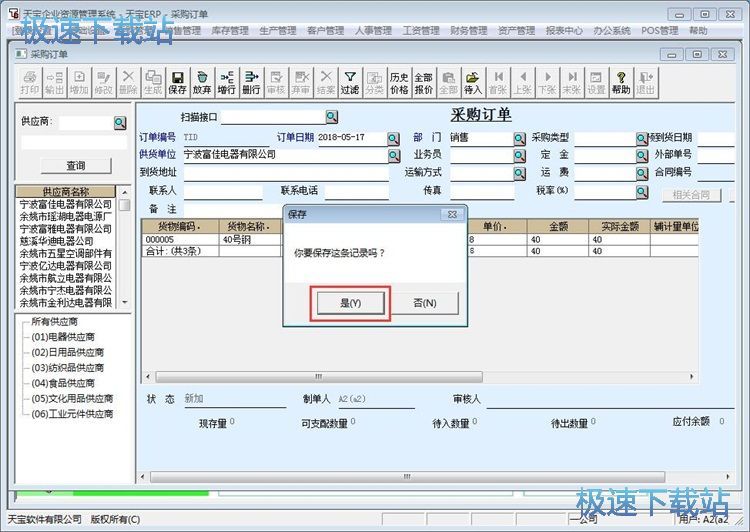Open the Settings (设置) toolbar icon
Viewport: 750px width, 532px height.
596,83
